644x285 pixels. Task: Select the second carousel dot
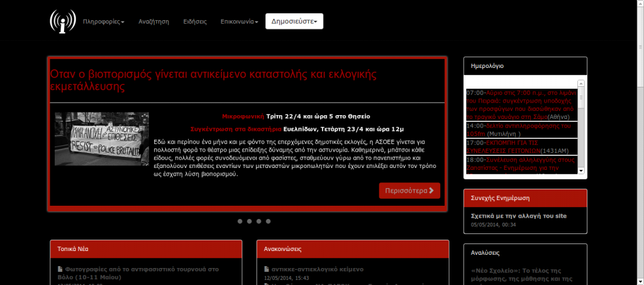(x=249, y=221)
